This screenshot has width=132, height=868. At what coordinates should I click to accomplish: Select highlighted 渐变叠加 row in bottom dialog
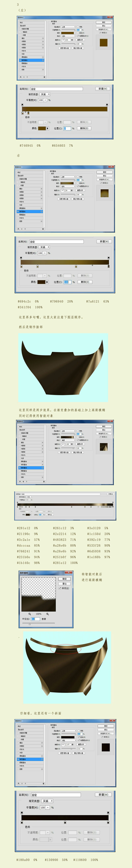(x=30, y=759)
